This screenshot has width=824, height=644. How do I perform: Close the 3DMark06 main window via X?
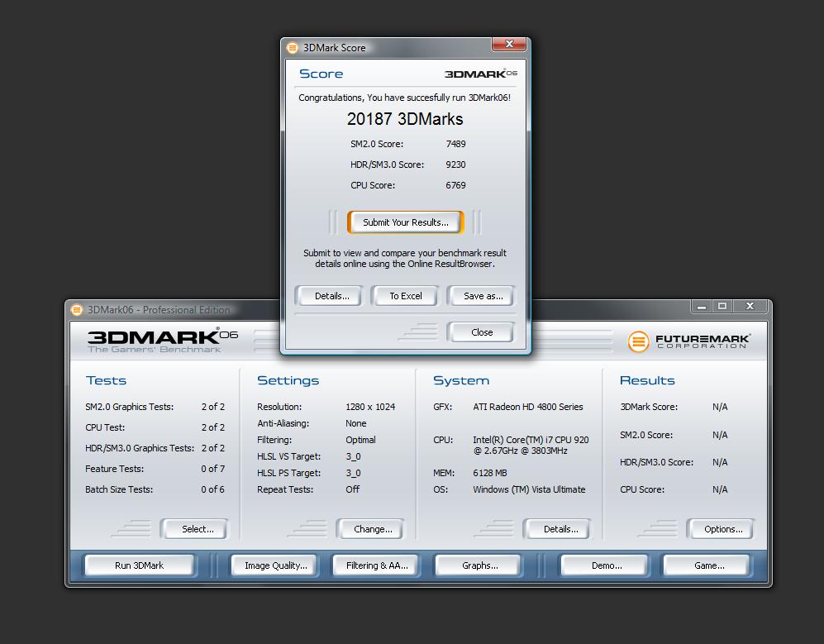(750, 306)
